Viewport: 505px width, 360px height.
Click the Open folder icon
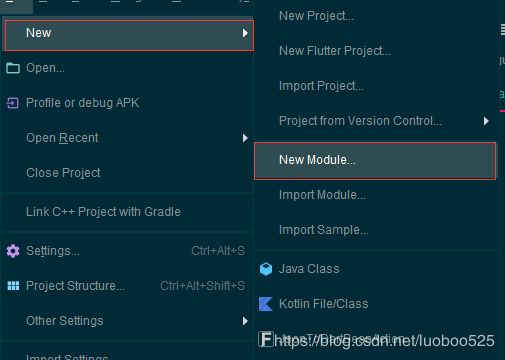point(13,68)
